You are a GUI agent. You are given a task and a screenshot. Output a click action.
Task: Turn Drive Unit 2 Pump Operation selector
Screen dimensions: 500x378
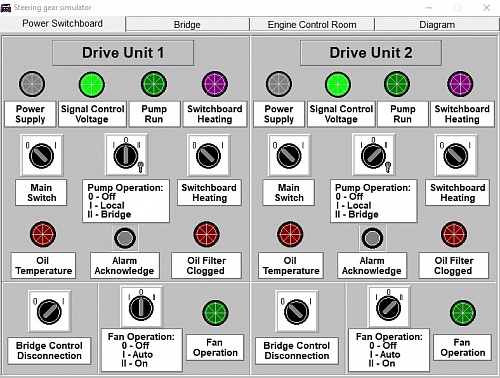click(374, 155)
